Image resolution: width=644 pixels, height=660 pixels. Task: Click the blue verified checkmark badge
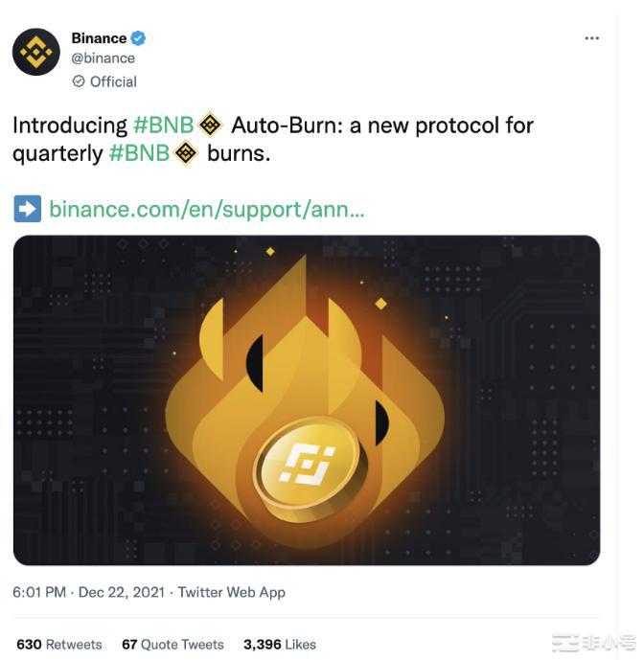click(138, 38)
